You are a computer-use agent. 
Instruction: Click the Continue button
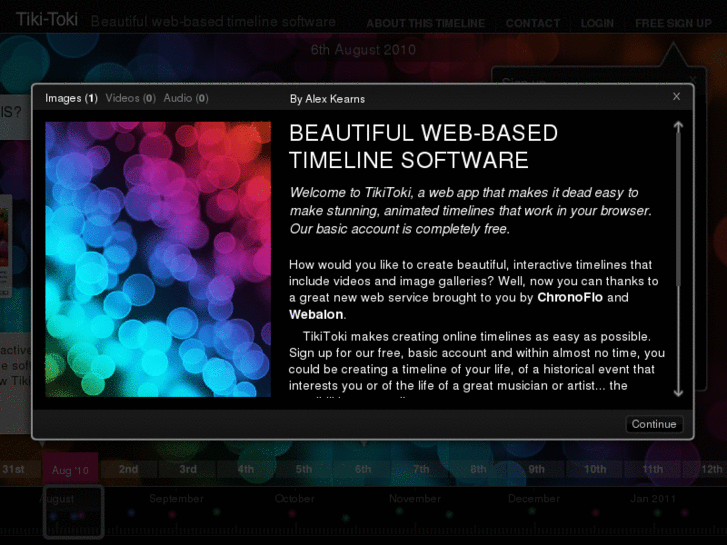(654, 424)
